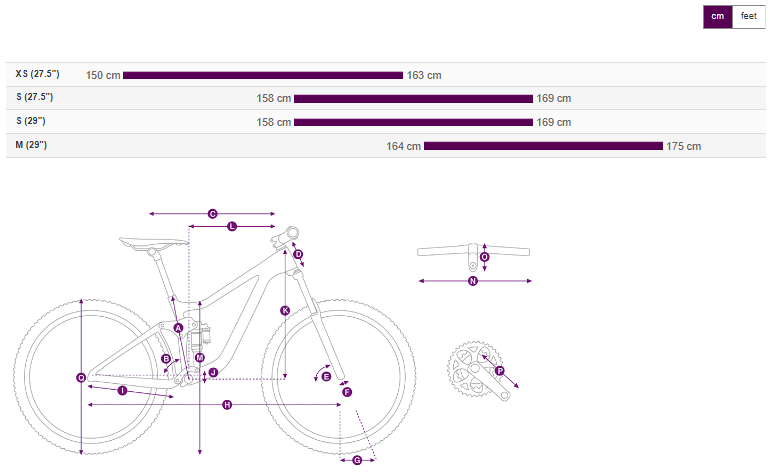This screenshot has height=472, width=770.
Task: Click the E marker near the fork
Action: 326,376
